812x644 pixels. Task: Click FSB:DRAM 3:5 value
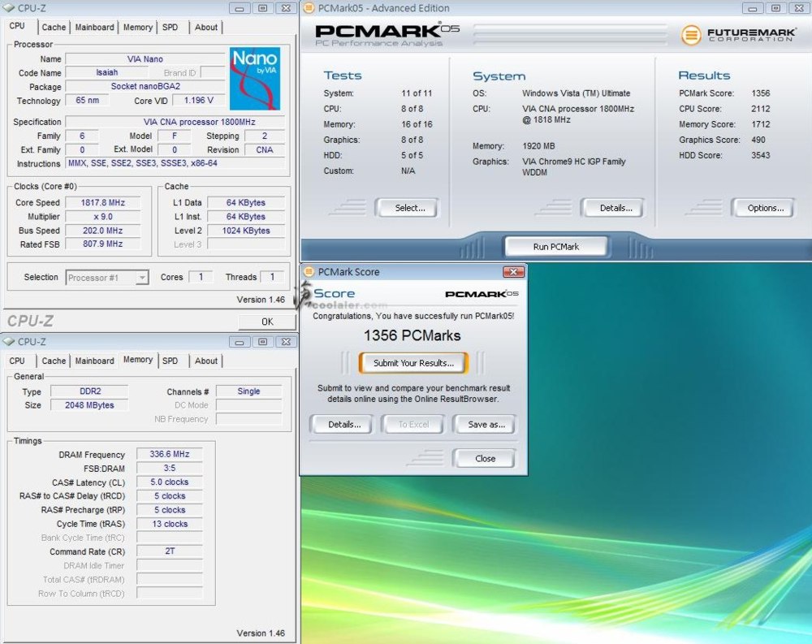(x=170, y=468)
